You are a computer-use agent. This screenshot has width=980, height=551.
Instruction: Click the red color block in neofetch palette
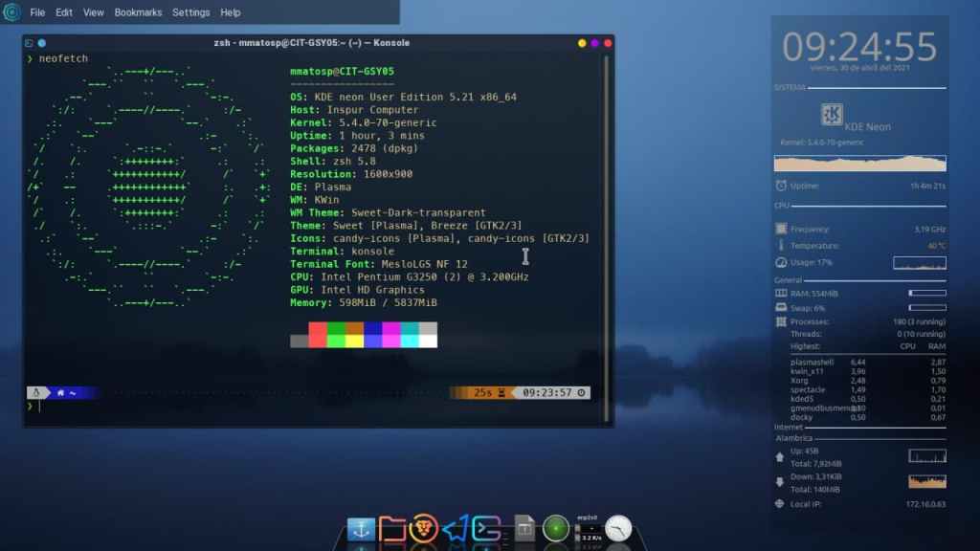(318, 328)
